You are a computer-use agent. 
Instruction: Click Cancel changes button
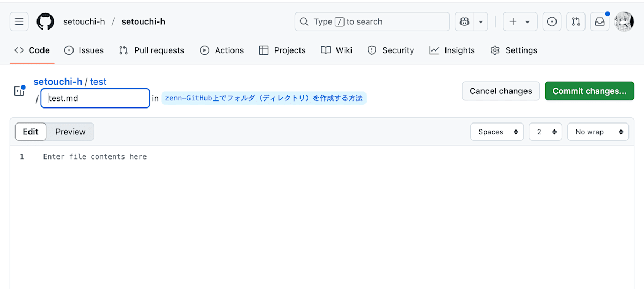(x=501, y=91)
